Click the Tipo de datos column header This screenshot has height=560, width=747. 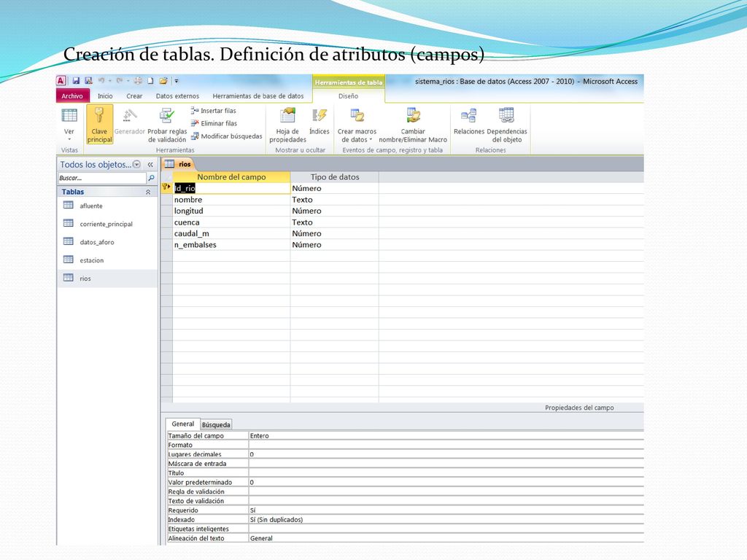click(335, 177)
